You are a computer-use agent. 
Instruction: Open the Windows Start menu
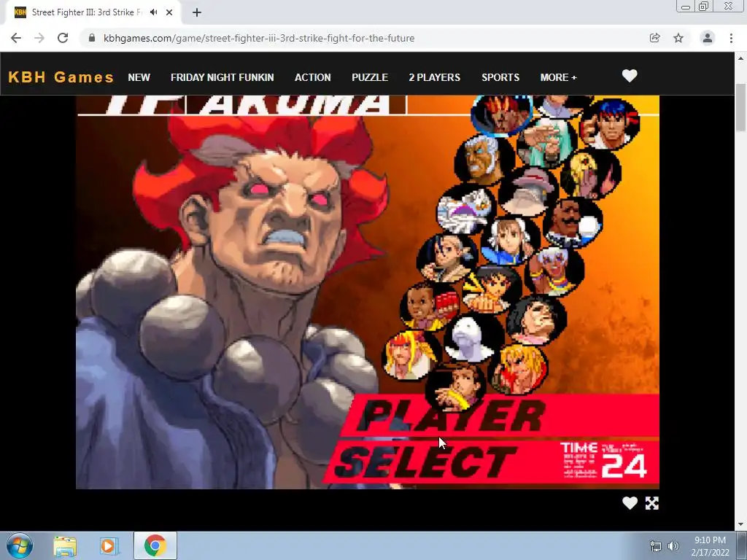click(20, 545)
